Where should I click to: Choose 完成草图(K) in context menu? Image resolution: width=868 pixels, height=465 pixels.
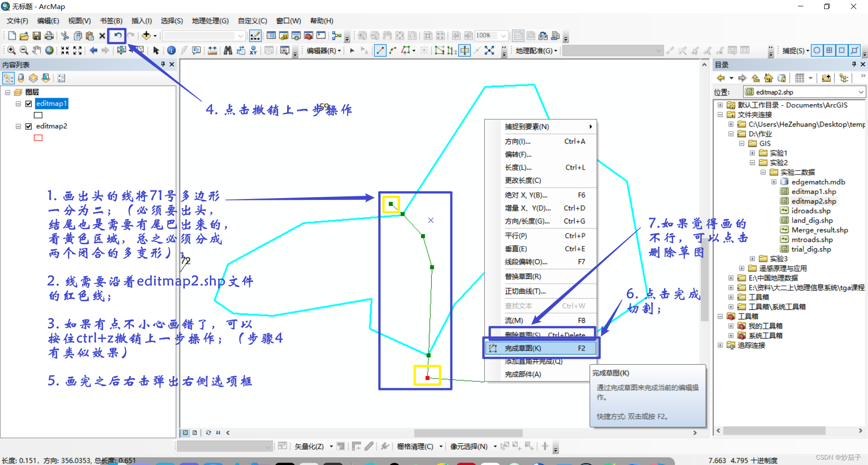point(541,348)
